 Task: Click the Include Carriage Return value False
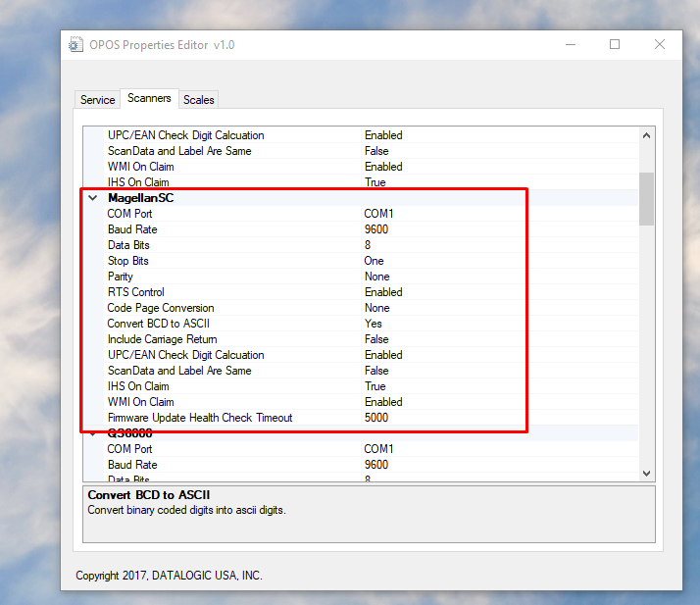tap(376, 339)
